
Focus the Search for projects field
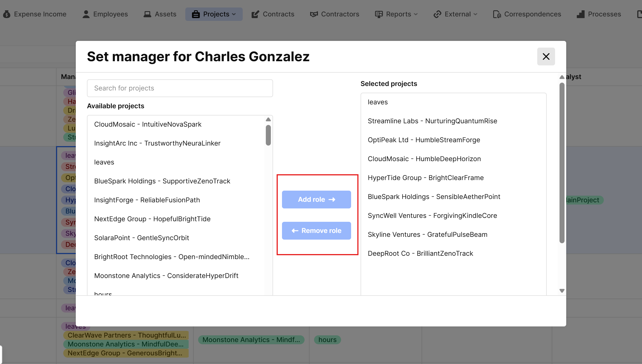180,88
